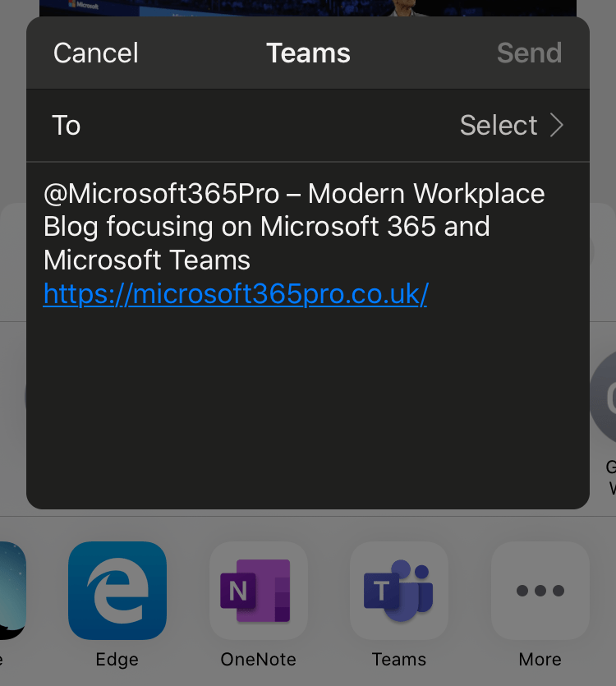Image resolution: width=616 pixels, height=686 pixels.
Task: Click the Edge label under the icon
Action: [117, 659]
